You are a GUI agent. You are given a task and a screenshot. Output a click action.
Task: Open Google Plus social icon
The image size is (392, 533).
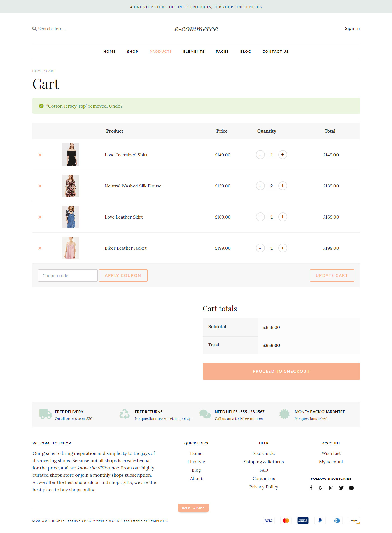pyautogui.click(x=321, y=488)
